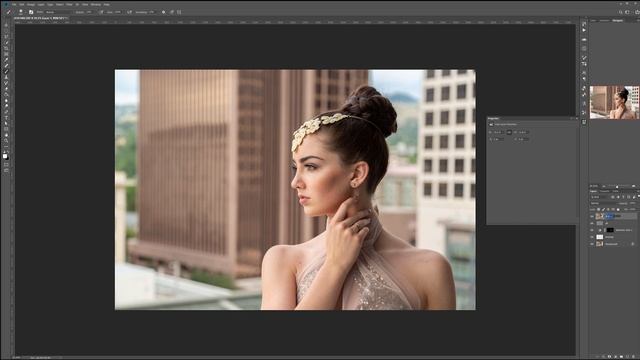640x360 pixels.
Task: Hide the second layer from the top
Action: [592, 223]
